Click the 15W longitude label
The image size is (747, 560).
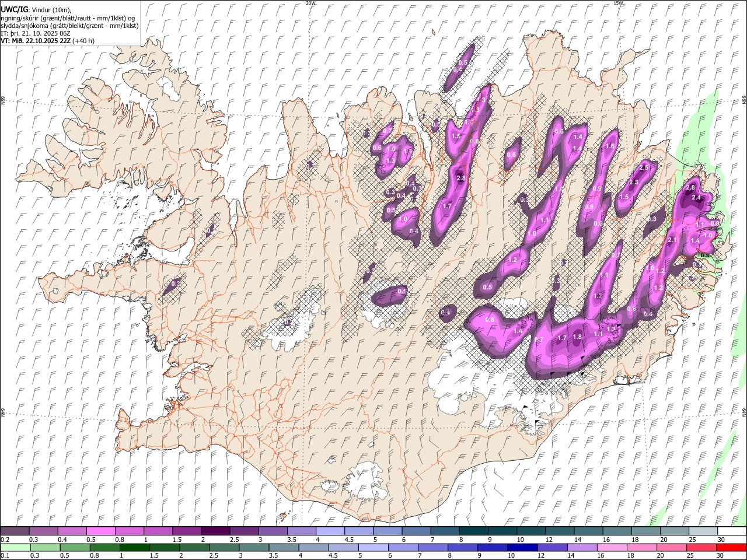(618, 3)
